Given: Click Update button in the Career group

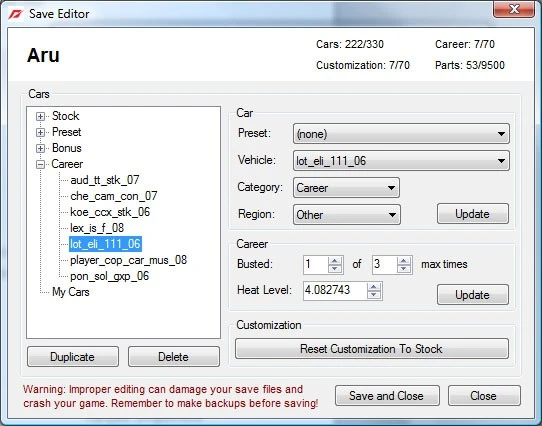Looking at the screenshot, I should click(473, 295).
